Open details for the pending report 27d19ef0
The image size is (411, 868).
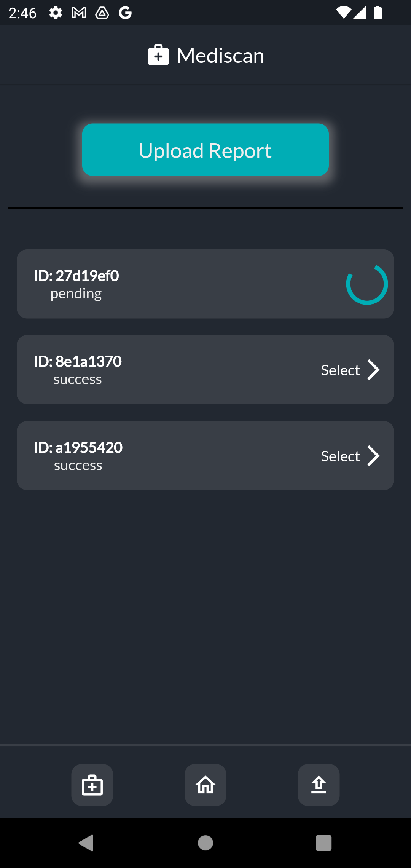point(205,283)
